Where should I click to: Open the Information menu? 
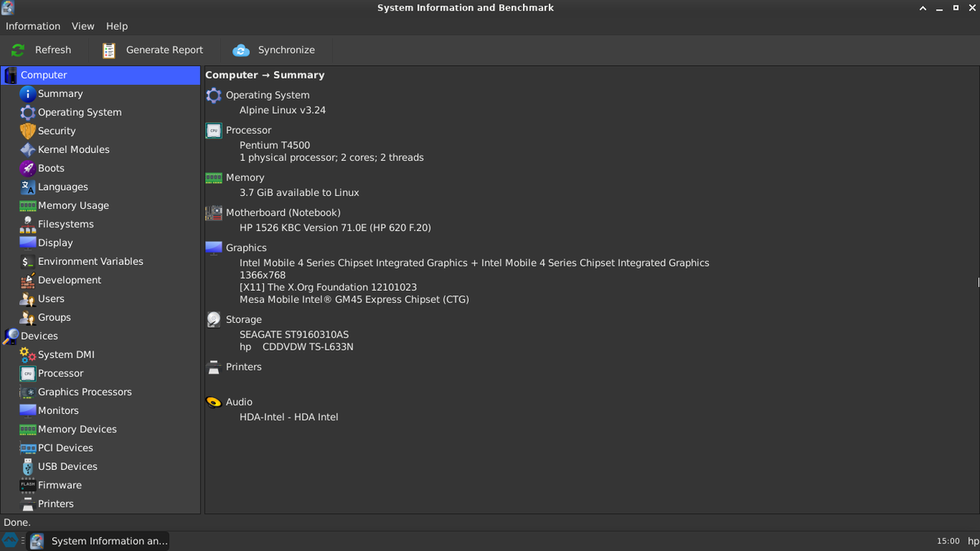[33, 26]
